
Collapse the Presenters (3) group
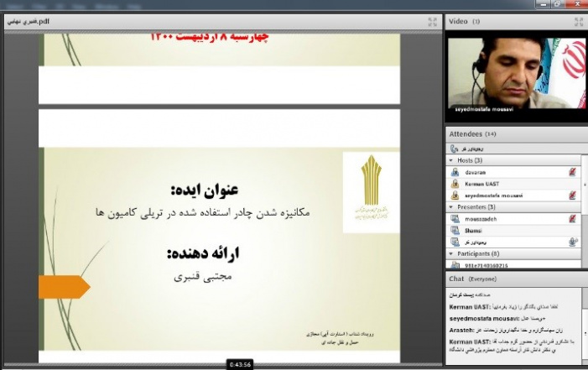click(451, 206)
